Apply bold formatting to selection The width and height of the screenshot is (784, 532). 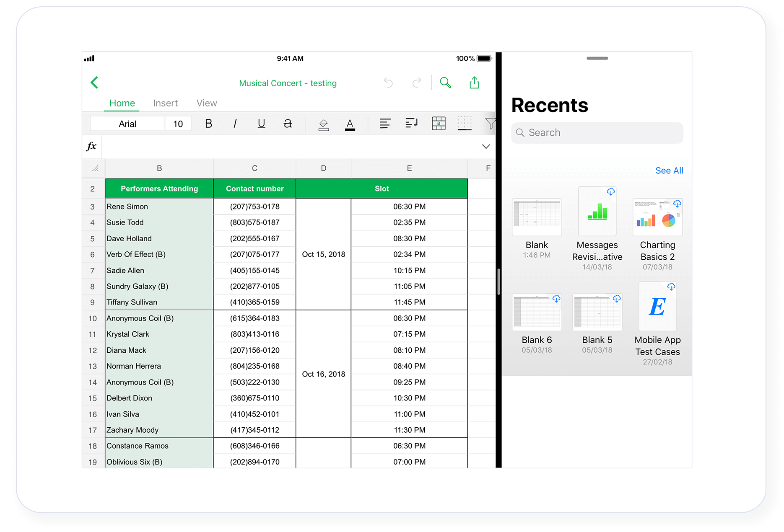tap(208, 124)
